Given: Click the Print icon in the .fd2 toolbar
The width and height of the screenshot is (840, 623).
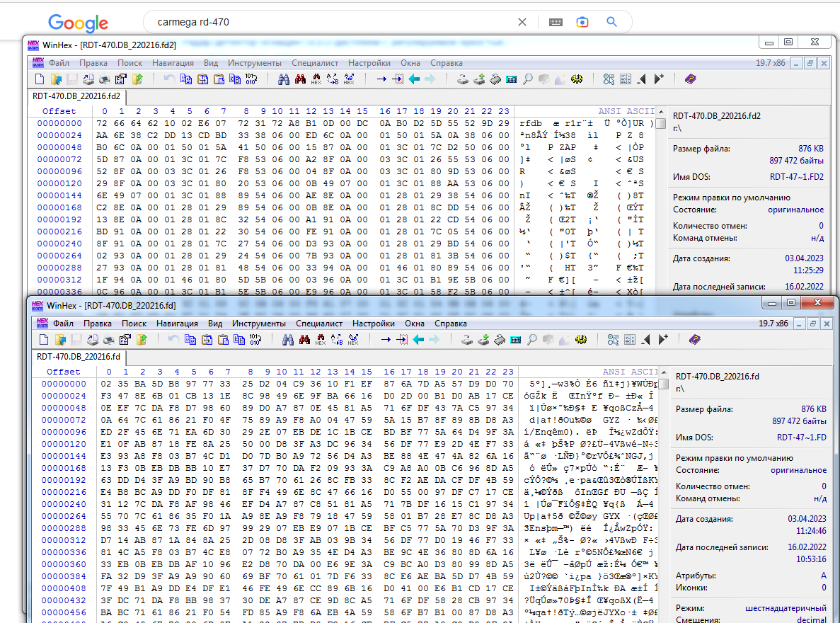Looking at the screenshot, I should (x=104, y=79).
